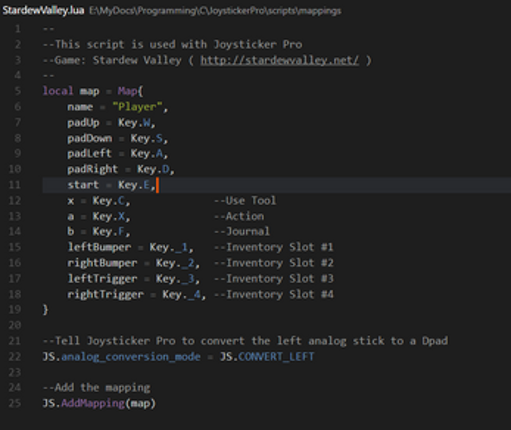Click the 'Joysticker Pro' script description comment
Viewport: 511px width, 430px height.
coord(172,45)
